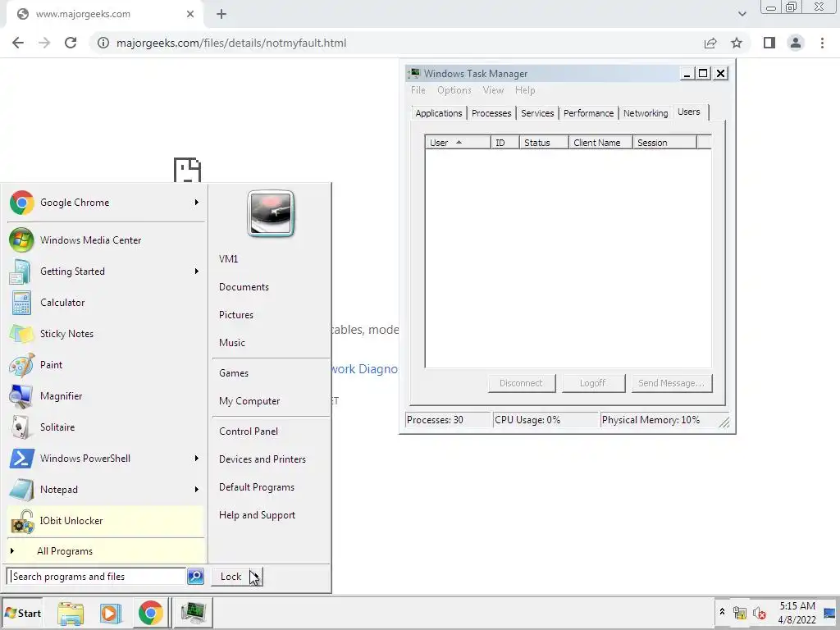
Task: Show hidden system tray icons
Action: [x=722, y=611]
